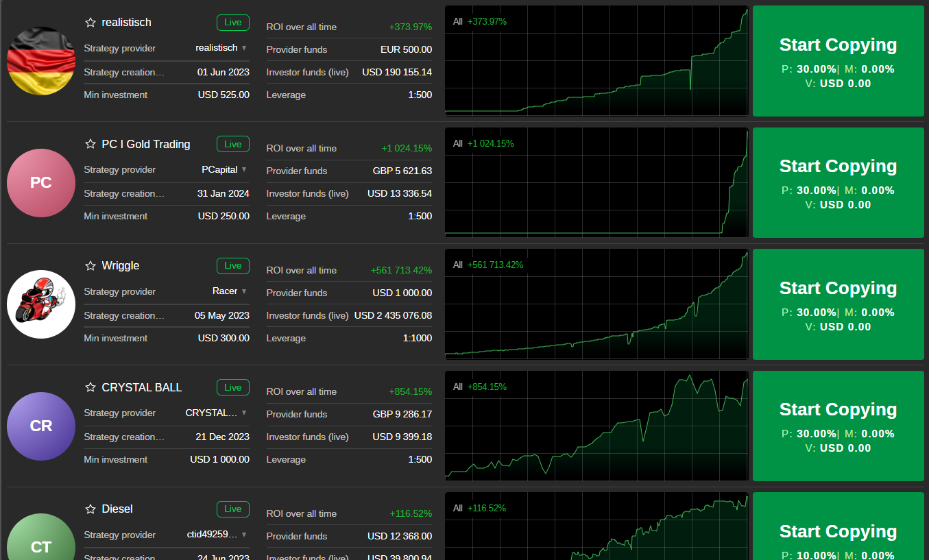This screenshot has width=929, height=560.
Task: Click the Live badge on realistisch
Action: coord(233,23)
